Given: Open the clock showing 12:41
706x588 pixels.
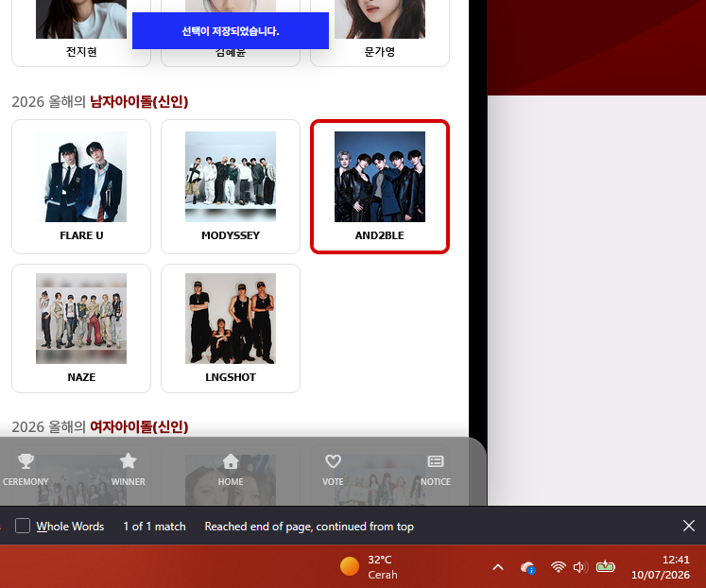Looking at the screenshot, I should tap(676, 560).
